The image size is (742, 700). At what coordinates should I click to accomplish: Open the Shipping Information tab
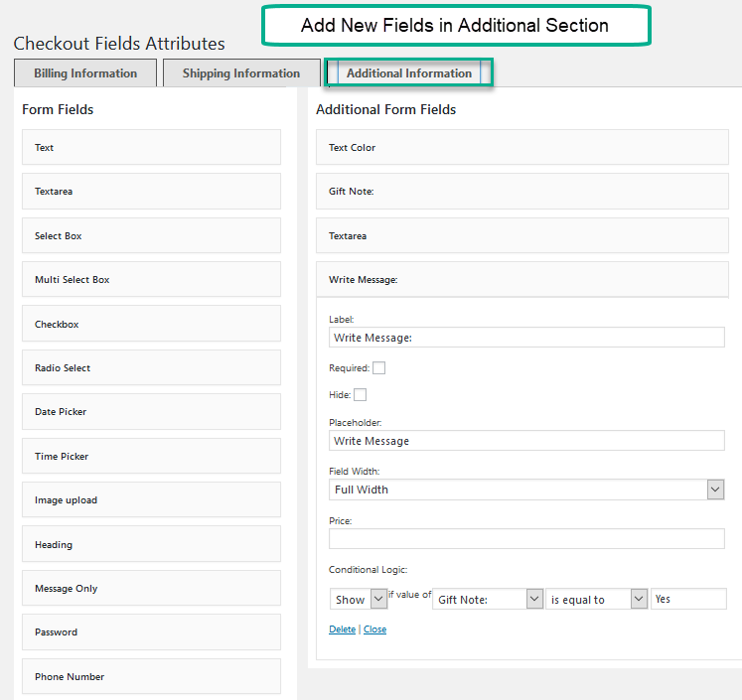240,73
